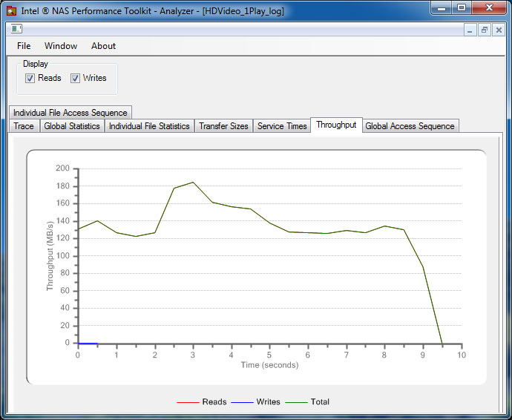Viewport: 512px width, 420px height.
Task: Restore the inner document window size
Action: pos(484,30)
